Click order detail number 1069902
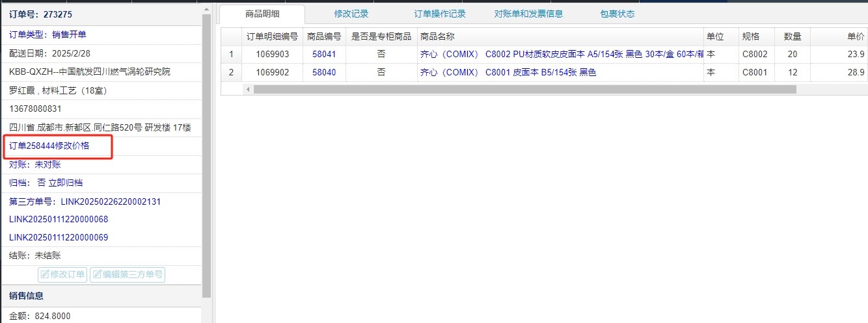Screen dimensions: 868x323 [x=272, y=72]
